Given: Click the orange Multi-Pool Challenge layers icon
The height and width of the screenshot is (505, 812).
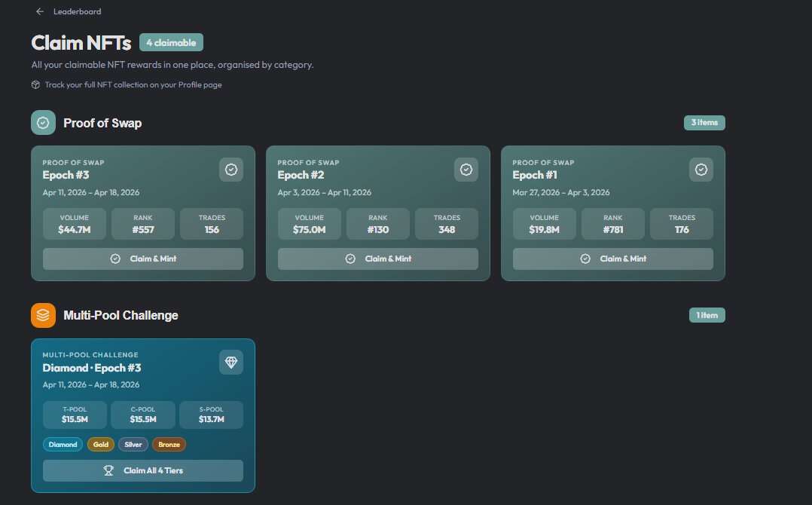Looking at the screenshot, I should tap(43, 315).
